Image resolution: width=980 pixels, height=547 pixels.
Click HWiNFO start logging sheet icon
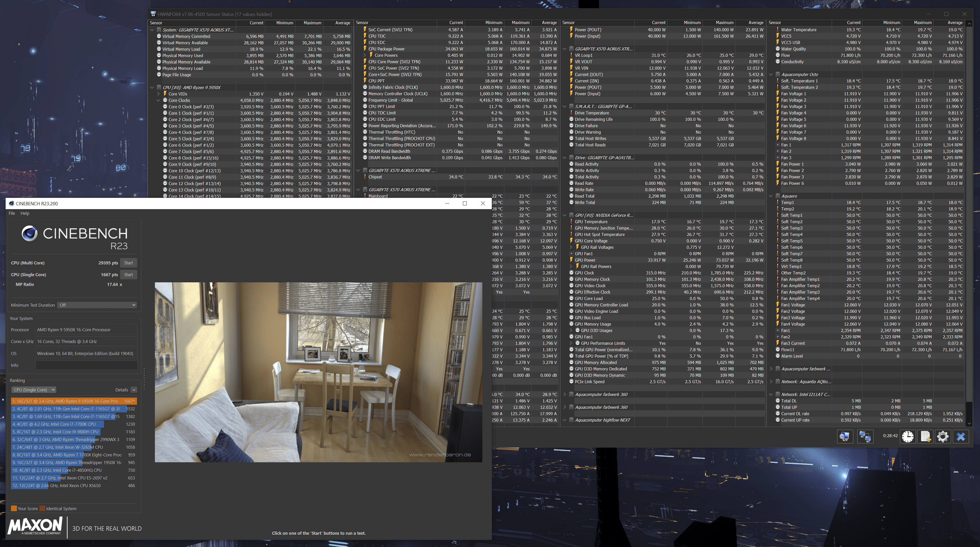click(925, 436)
